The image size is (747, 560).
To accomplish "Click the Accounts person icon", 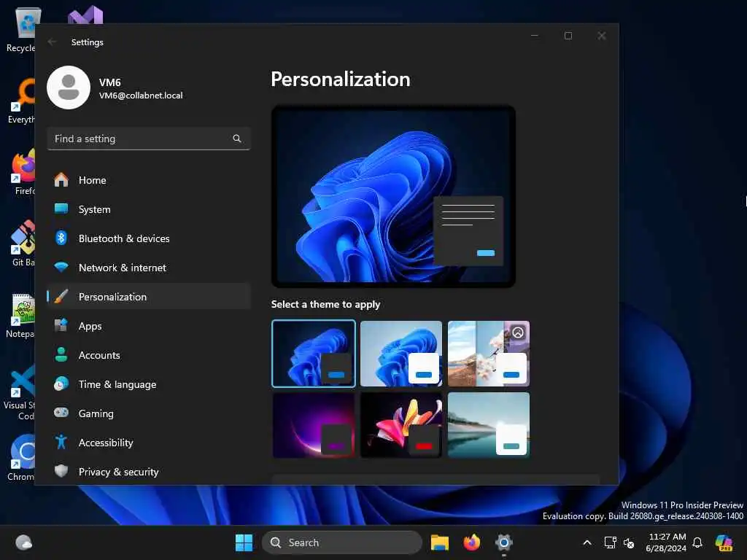I will pos(61,355).
